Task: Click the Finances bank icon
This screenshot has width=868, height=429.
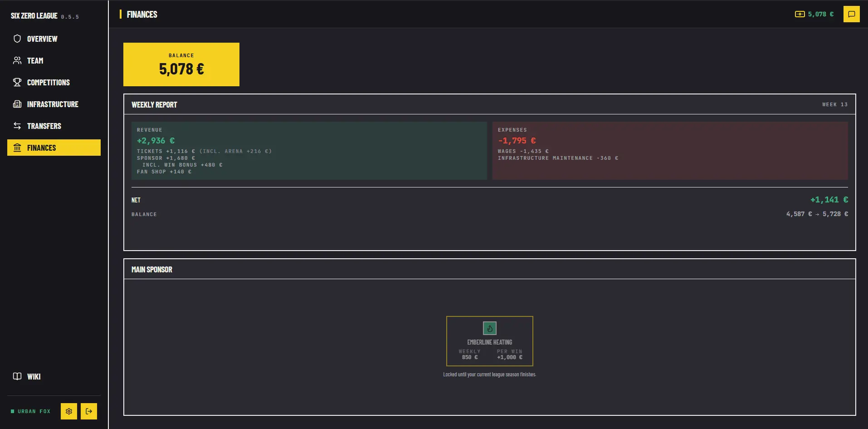Action: [x=17, y=148]
